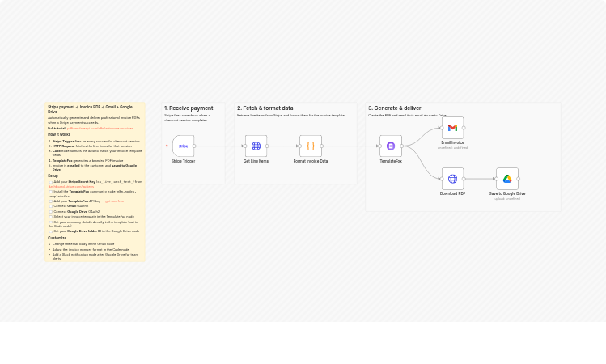
Task: Click the 'How it works' heading in note
Action: [x=59, y=134]
